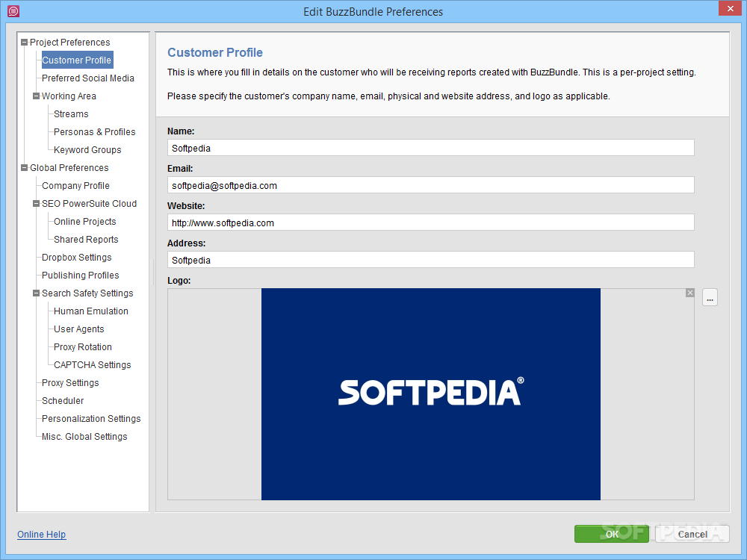Click the Email input field
This screenshot has height=560, width=747.
(x=431, y=185)
